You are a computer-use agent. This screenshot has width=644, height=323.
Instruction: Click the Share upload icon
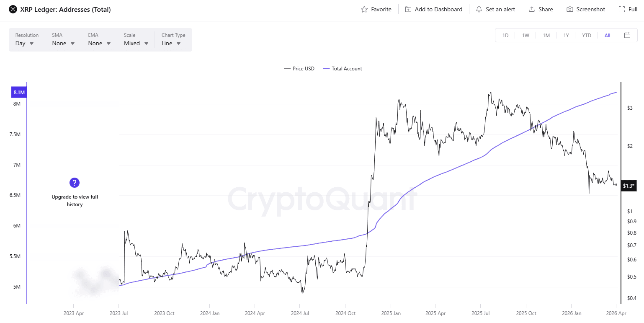click(532, 9)
